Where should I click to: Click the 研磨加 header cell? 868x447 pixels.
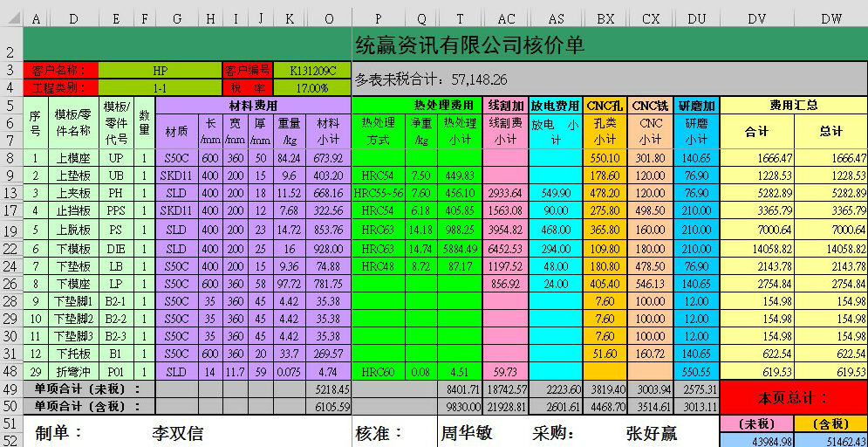(x=696, y=106)
